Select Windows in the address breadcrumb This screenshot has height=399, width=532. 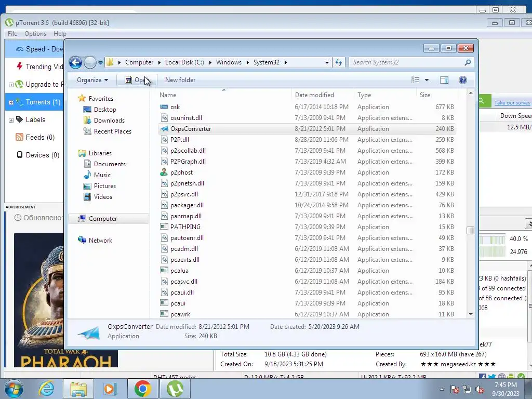point(229,62)
